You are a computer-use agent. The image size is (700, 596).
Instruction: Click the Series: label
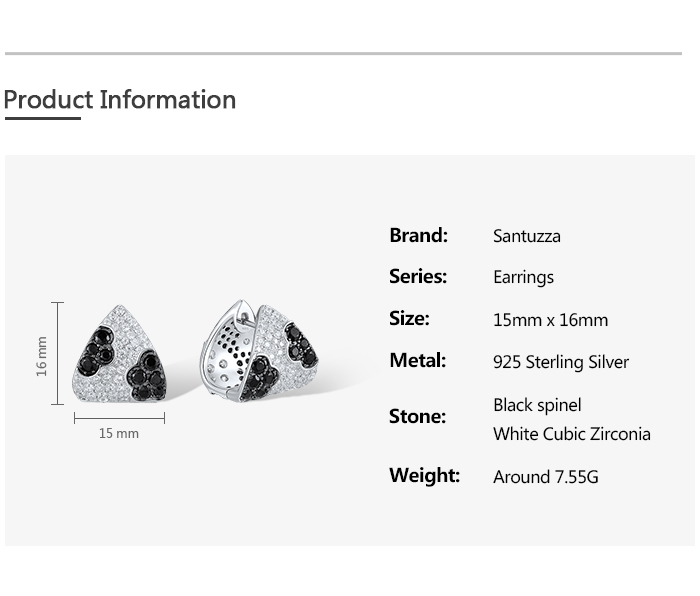click(418, 277)
